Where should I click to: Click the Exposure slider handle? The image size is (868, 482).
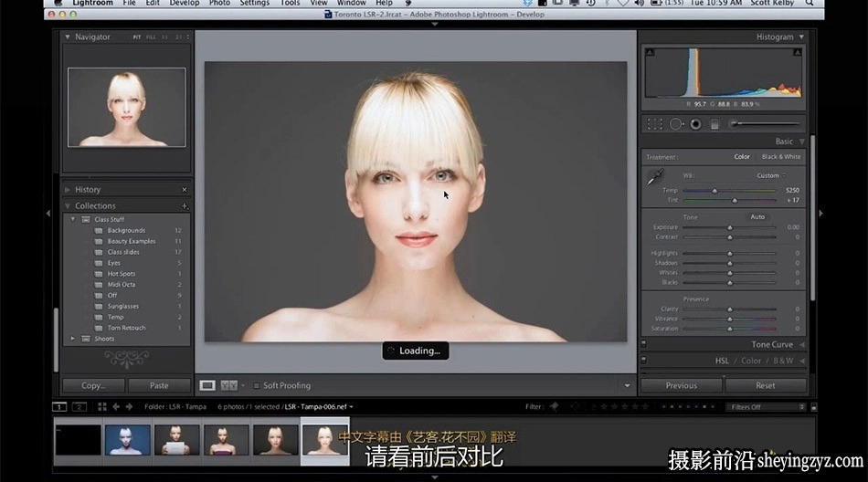click(x=730, y=227)
